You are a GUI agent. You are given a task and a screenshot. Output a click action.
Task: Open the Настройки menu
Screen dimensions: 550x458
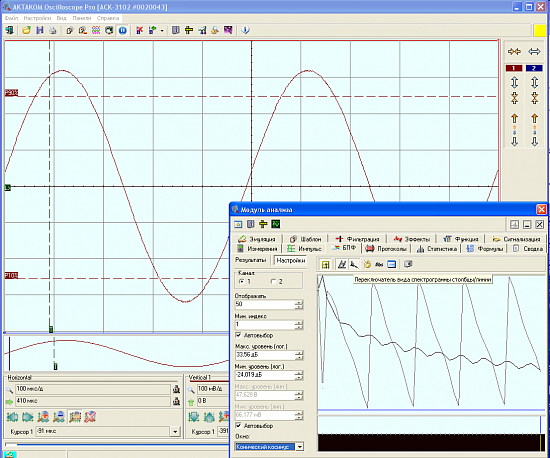(37, 18)
